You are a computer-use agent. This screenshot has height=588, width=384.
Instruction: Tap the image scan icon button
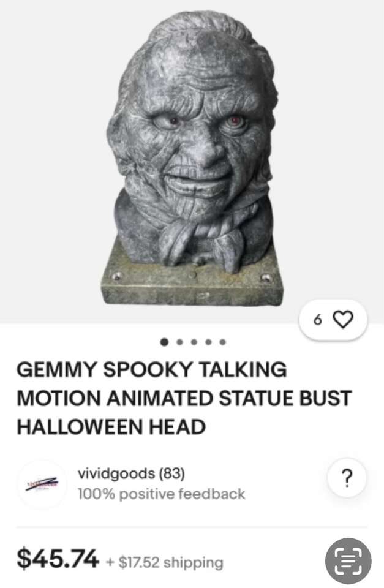point(348,561)
